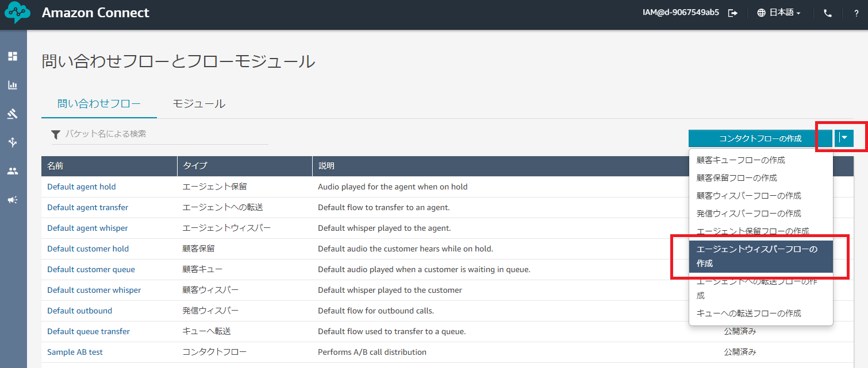The width and height of the screenshot is (868, 368).
Task: Open the phone icon in the top bar
Action: (828, 13)
